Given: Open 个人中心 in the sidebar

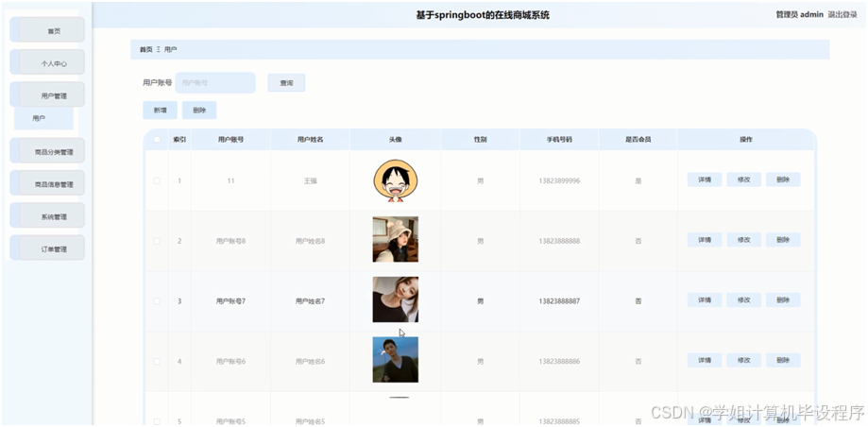Looking at the screenshot, I should pyautogui.click(x=47, y=62).
